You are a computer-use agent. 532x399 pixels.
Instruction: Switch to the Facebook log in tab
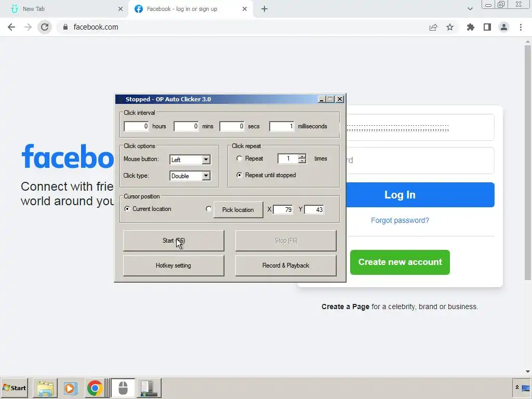point(191,9)
